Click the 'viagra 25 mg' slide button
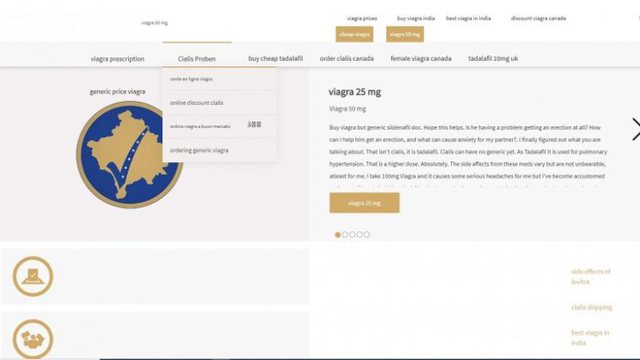 pyautogui.click(x=364, y=203)
